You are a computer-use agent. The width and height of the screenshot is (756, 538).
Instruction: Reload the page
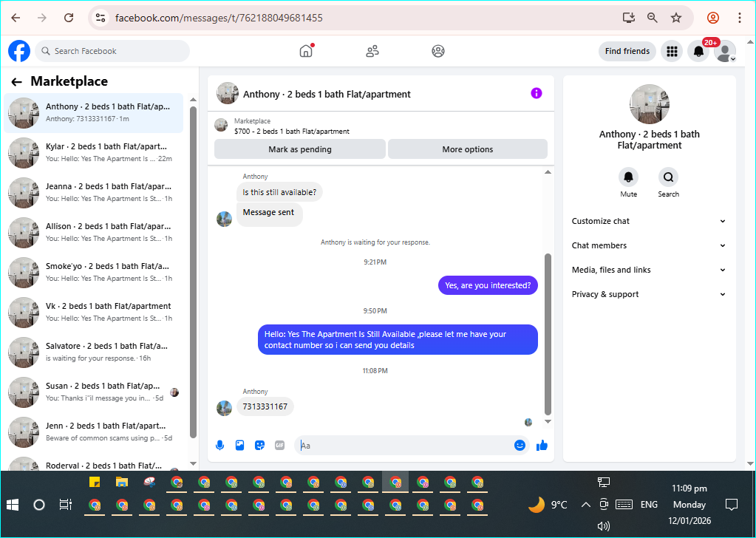(x=69, y=18)
